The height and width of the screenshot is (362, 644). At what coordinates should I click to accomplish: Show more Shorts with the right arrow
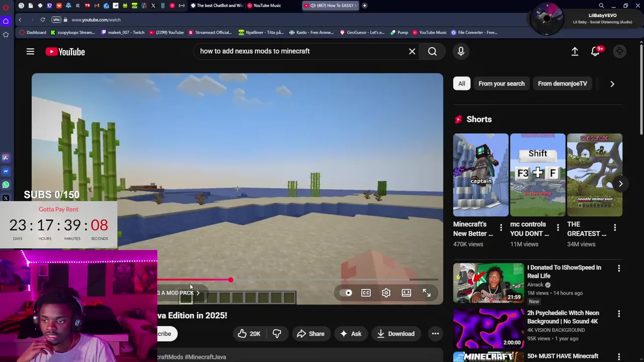(x=621, y=184)
